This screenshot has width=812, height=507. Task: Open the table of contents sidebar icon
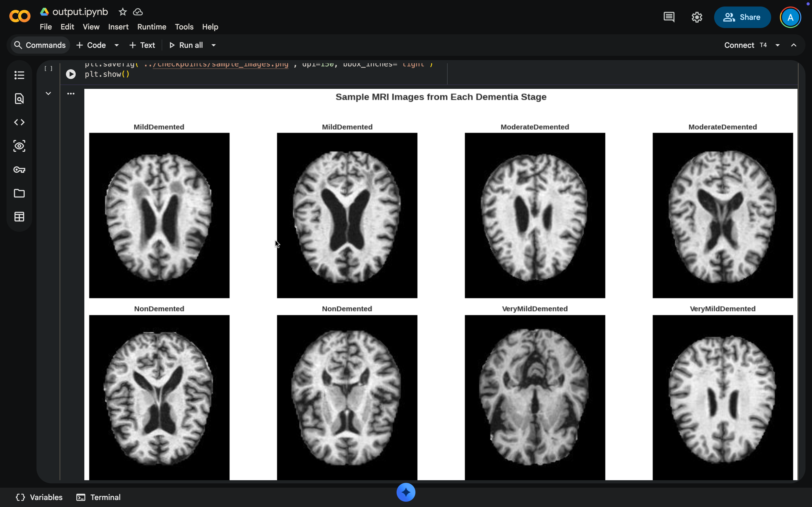point(19,75)
